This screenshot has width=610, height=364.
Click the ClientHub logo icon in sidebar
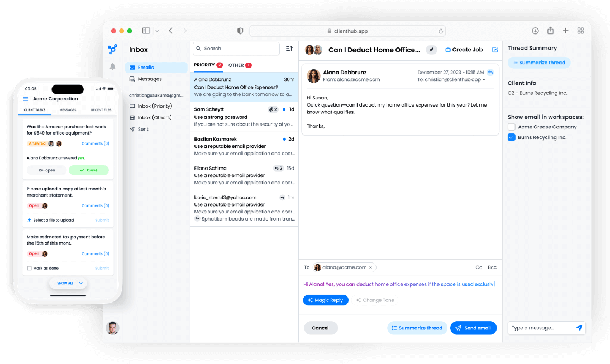click(112, 49)
